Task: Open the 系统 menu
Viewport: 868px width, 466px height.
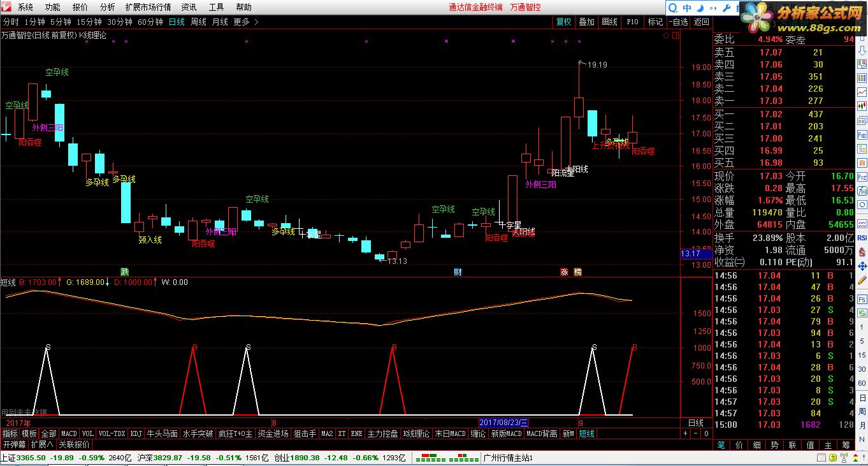Action: (25, 7)
